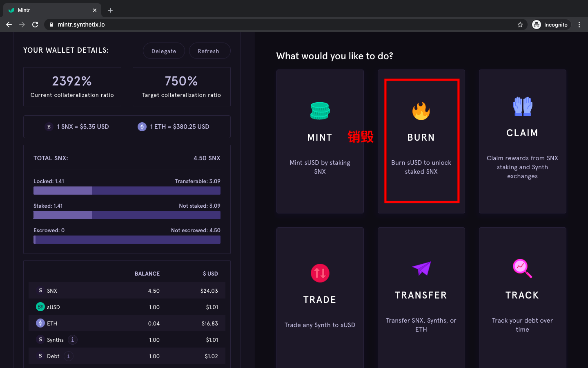Click SNX token icon in balance table

tap(40, 290)
